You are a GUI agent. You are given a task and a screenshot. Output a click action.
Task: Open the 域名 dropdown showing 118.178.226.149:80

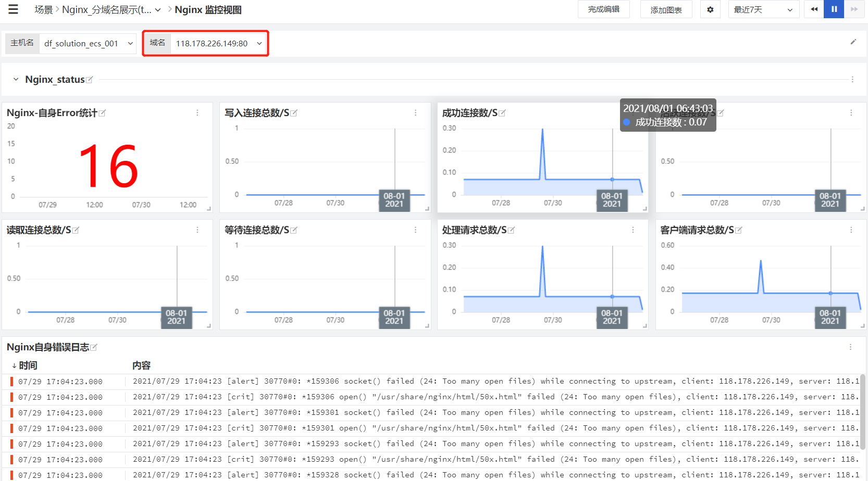(x=219, y=43)
